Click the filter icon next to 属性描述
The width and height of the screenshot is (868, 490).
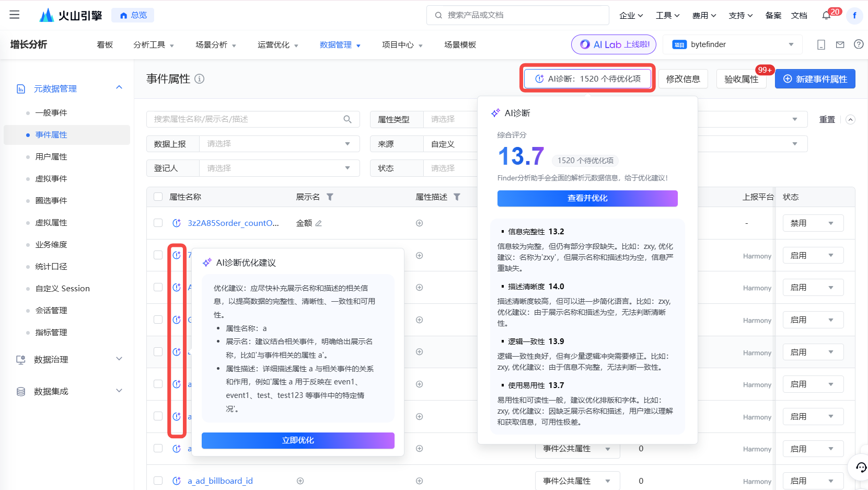pyautogui.click(x=457, y=197)
